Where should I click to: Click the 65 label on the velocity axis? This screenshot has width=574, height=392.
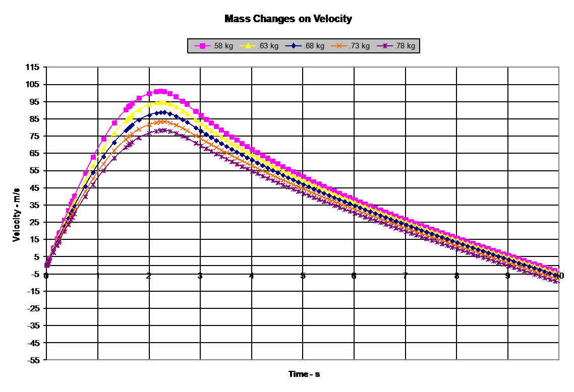tap(34, 153)
